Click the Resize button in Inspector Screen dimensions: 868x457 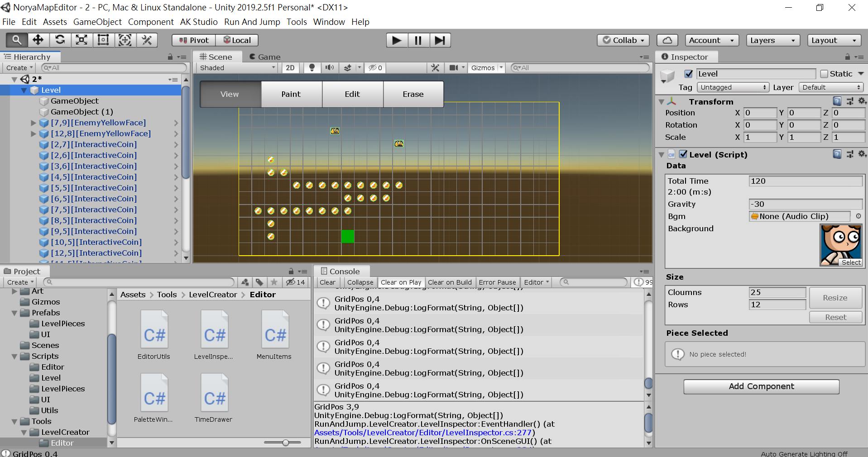click(x=835, y=298)
